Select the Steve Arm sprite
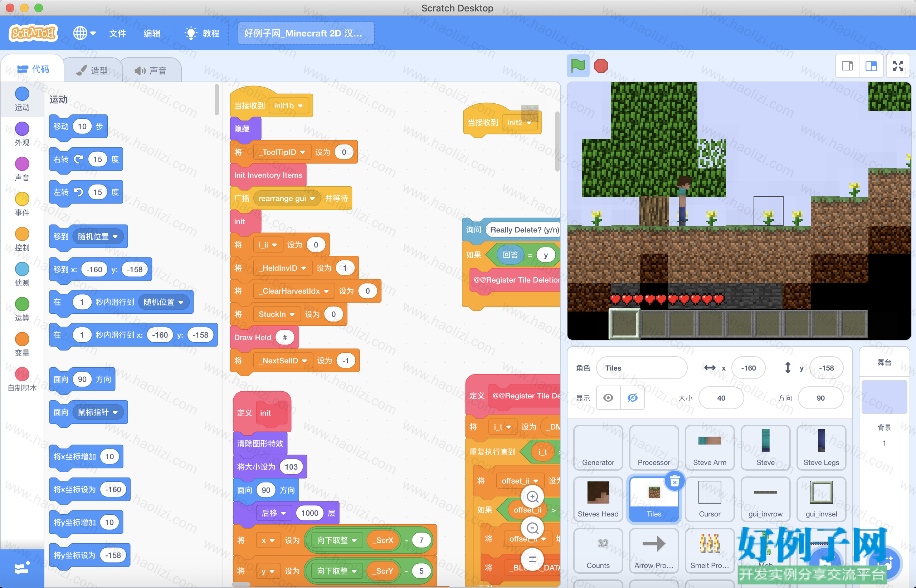The image size is (916, 588). (x=710, y=447)
